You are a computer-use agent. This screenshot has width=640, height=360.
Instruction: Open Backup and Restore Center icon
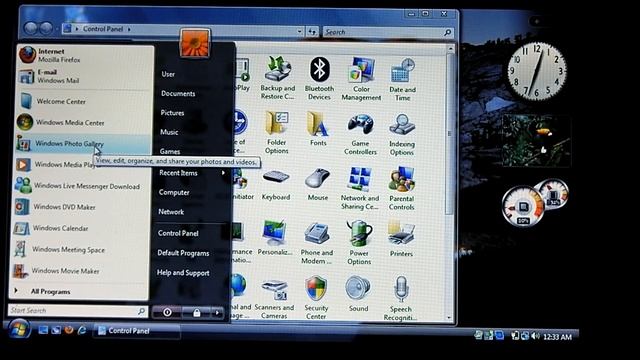coord(278,78)
